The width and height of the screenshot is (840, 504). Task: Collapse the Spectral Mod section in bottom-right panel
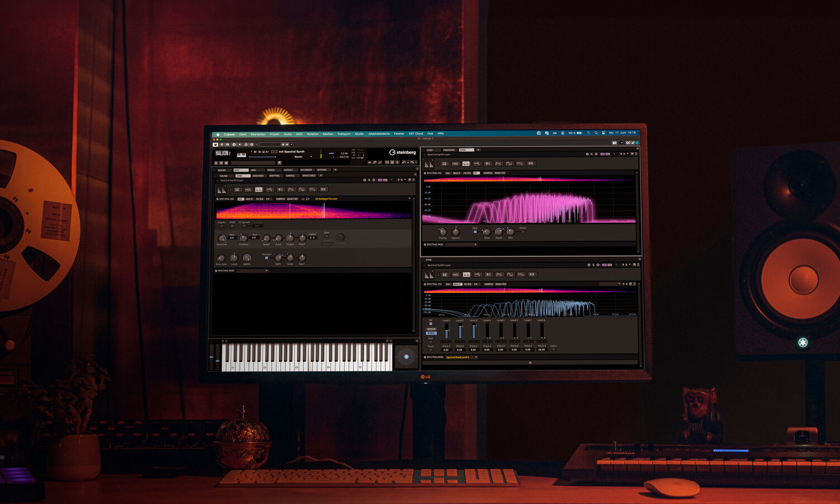[x=425, y=357]
